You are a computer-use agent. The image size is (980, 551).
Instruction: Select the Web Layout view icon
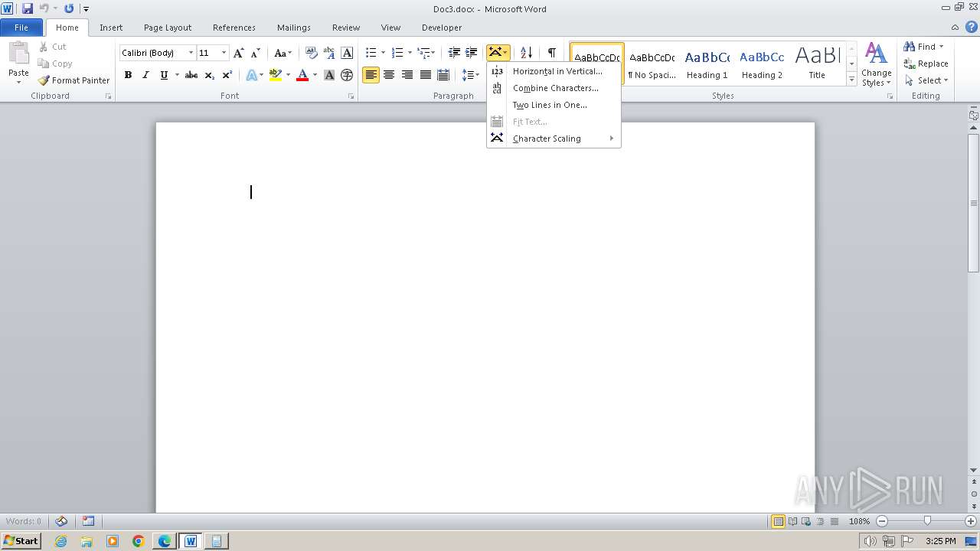(x=806, y=521)
